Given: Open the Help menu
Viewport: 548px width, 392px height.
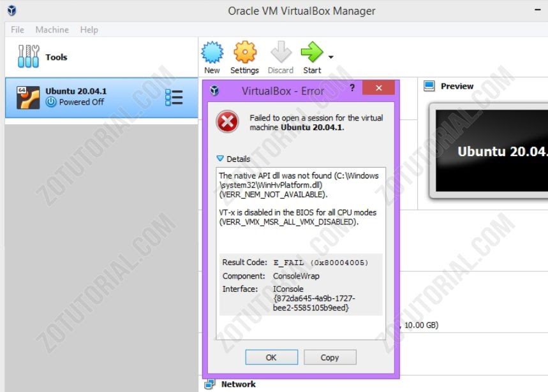Looking at the screenshot, I should (x=89, y=30).
